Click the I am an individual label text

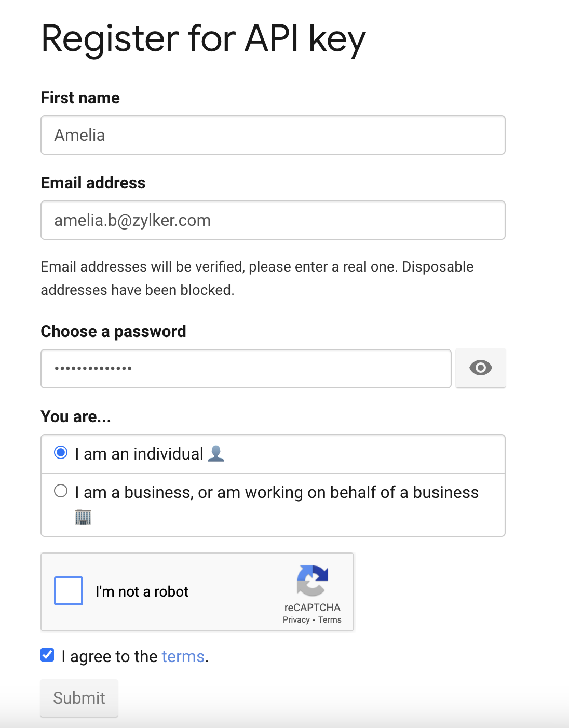(139, 454)
